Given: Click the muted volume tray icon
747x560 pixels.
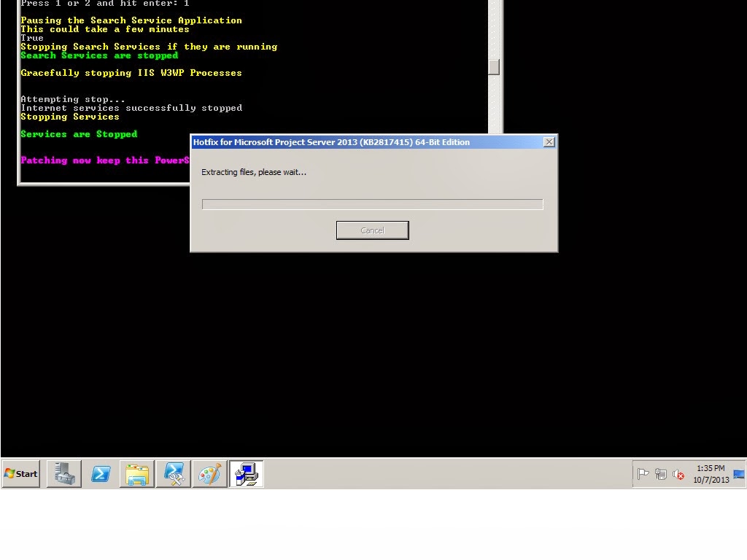Looking at the screenshot, I should tap(678, 474).
